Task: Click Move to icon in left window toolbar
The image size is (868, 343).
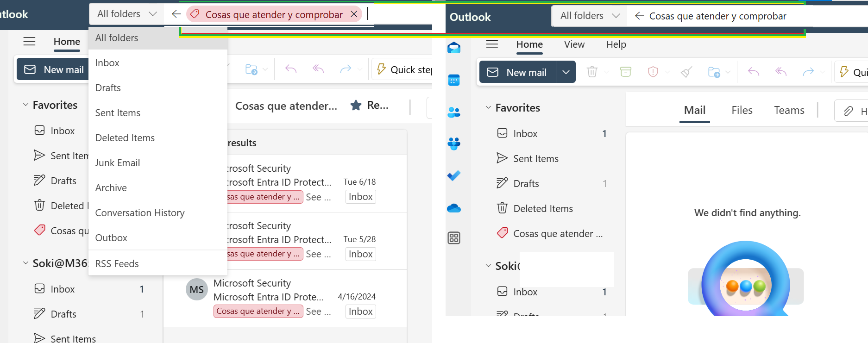Action: 251,69
